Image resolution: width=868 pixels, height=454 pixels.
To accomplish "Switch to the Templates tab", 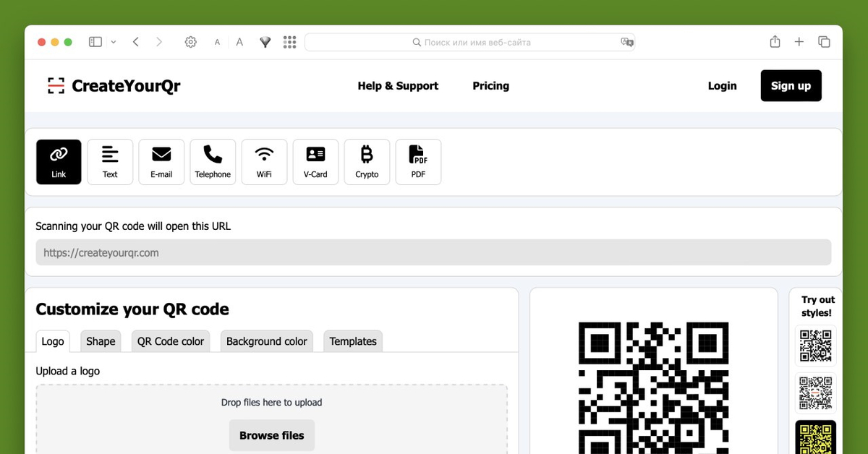I will (x=353, y=341).
